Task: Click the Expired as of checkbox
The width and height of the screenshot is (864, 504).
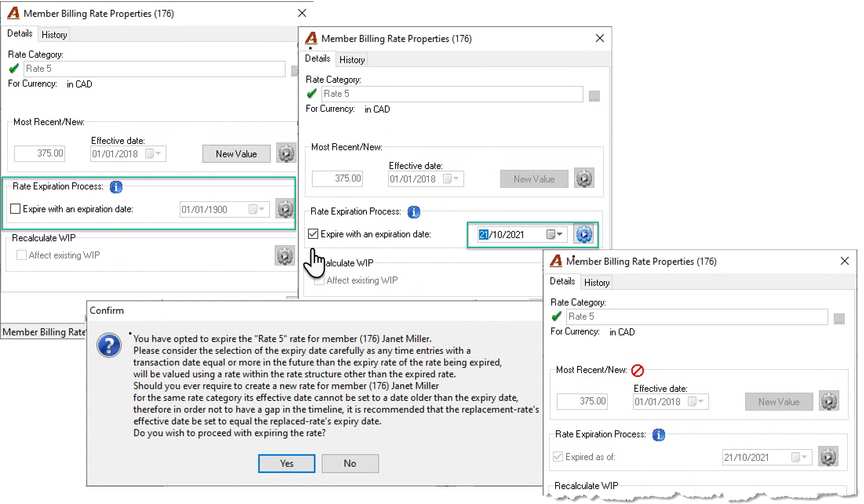Action: coord(558,457)
